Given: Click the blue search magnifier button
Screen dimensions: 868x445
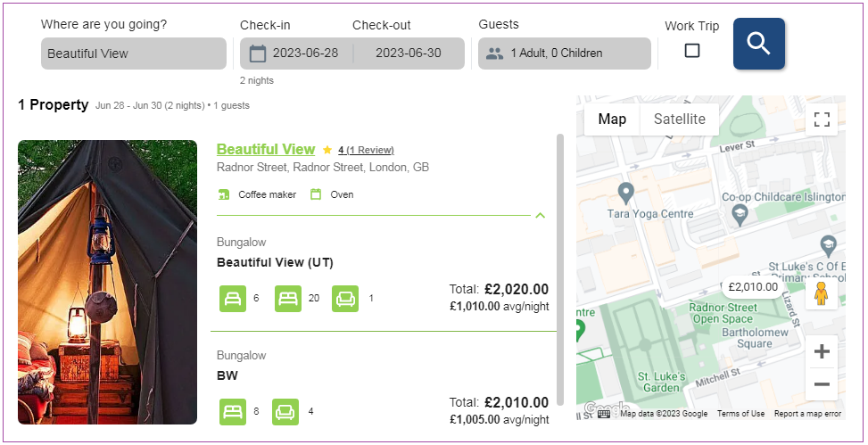Looking at the screenshot, I should pyautogui.click(x=759, y=44).
